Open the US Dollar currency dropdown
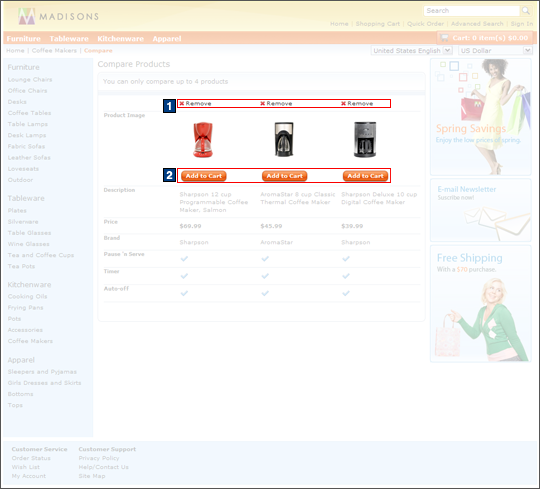This screenshot has height=489, width=540. click(x=496, y=51)
